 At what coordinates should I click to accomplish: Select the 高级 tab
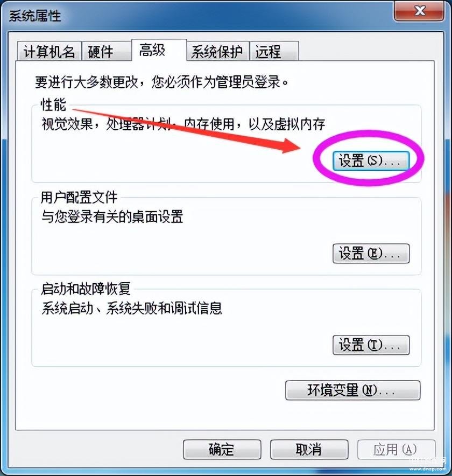tap(159, 50)
